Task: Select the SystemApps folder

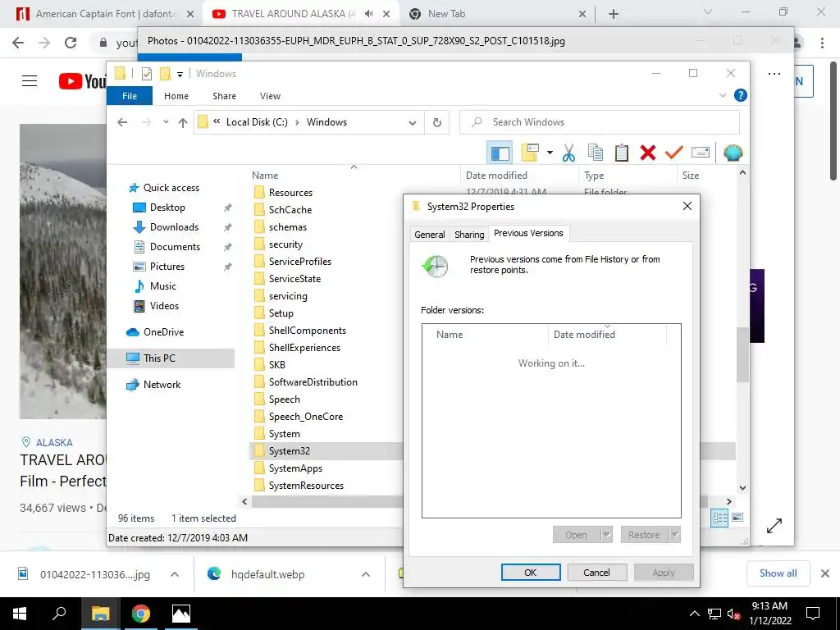Action: coord(295,468)
